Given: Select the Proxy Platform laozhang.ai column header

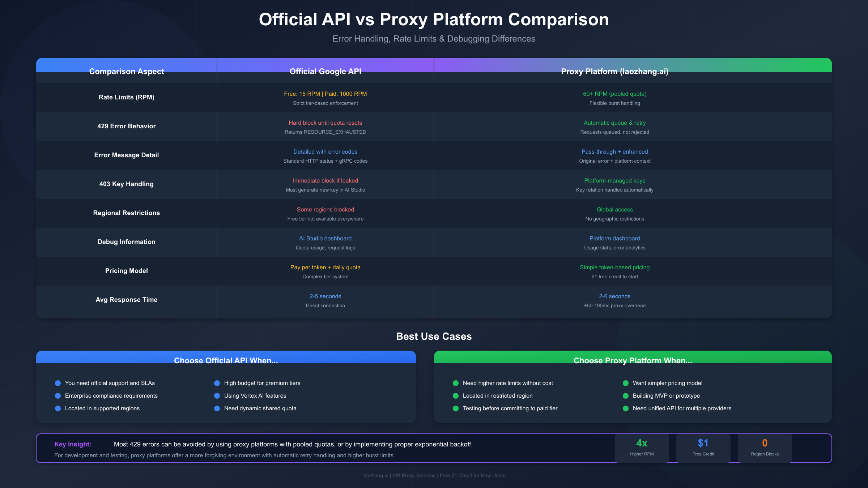Looking at the screenshot, I should [x=614, y=71].
